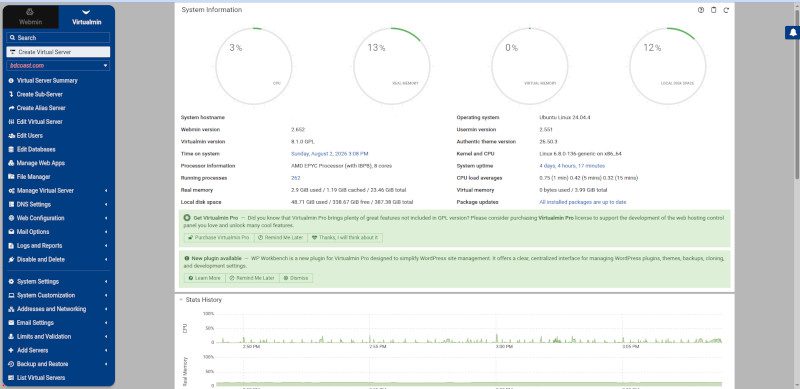Image resolution: width=800 pixels, height=389 pixels.
Task: Click the DNS Settings icon
Action: pos(11,205)
